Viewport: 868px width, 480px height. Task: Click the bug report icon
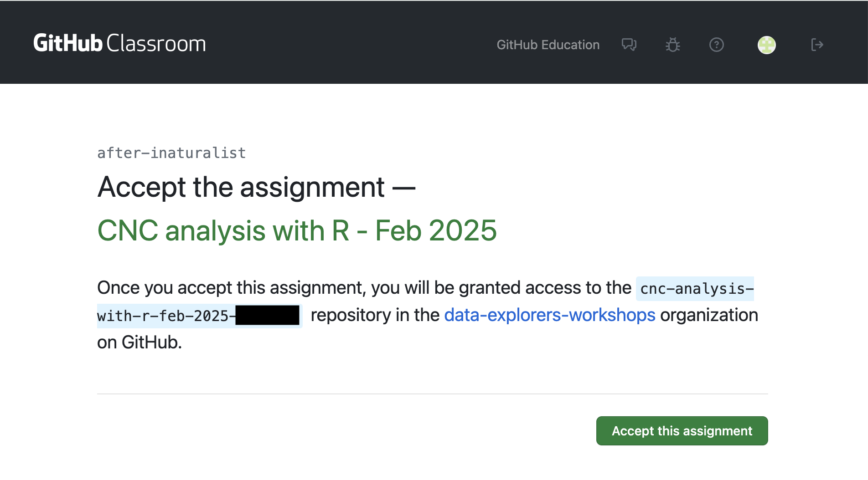pos(673,45)
